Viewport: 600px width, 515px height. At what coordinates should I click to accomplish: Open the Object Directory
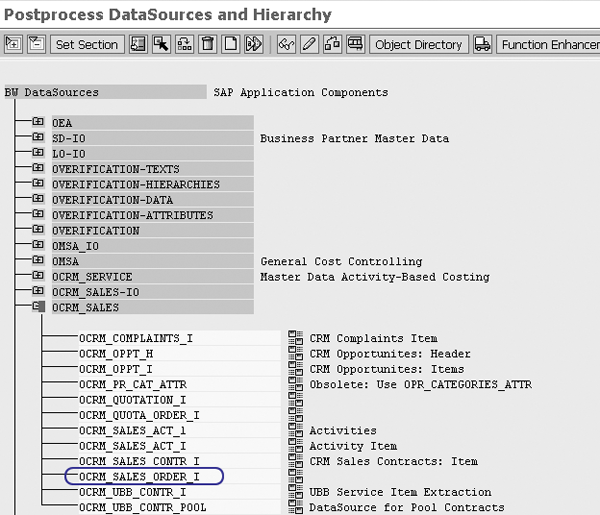click(419, 44)
